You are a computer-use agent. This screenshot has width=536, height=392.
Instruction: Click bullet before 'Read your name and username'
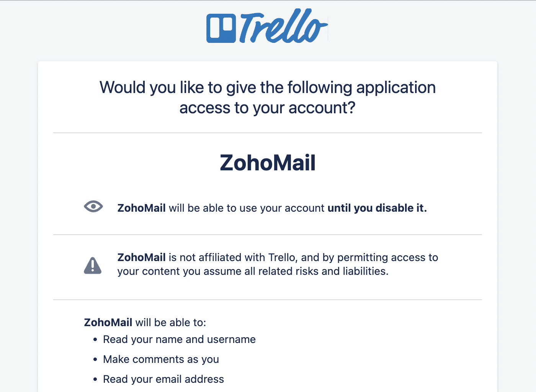tap(95, 340)
